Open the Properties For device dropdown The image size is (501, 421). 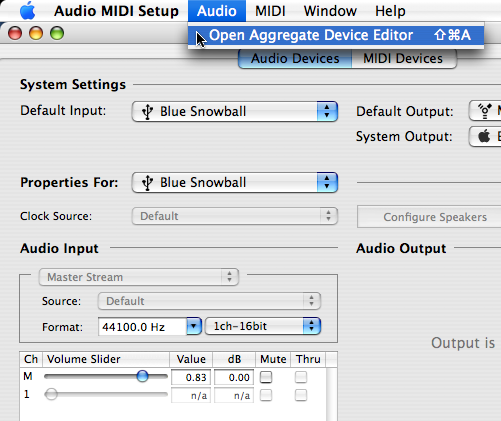coord(235,182)
